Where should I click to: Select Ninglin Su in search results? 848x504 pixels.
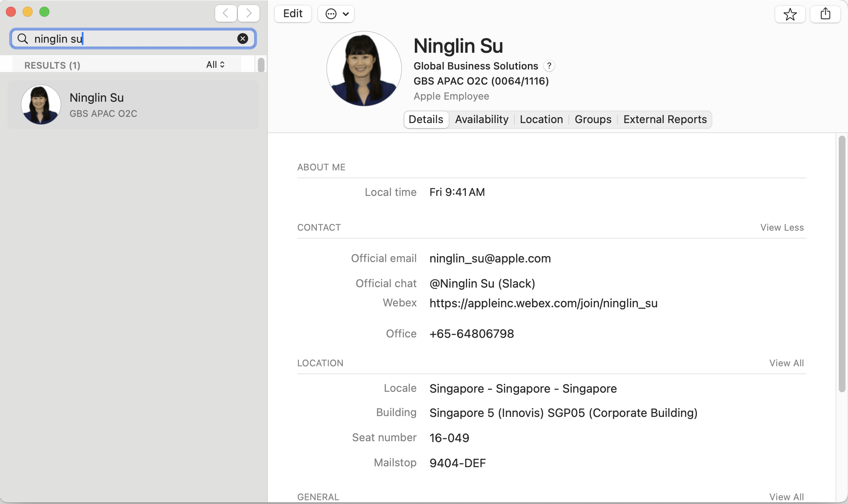click(133, 105)
